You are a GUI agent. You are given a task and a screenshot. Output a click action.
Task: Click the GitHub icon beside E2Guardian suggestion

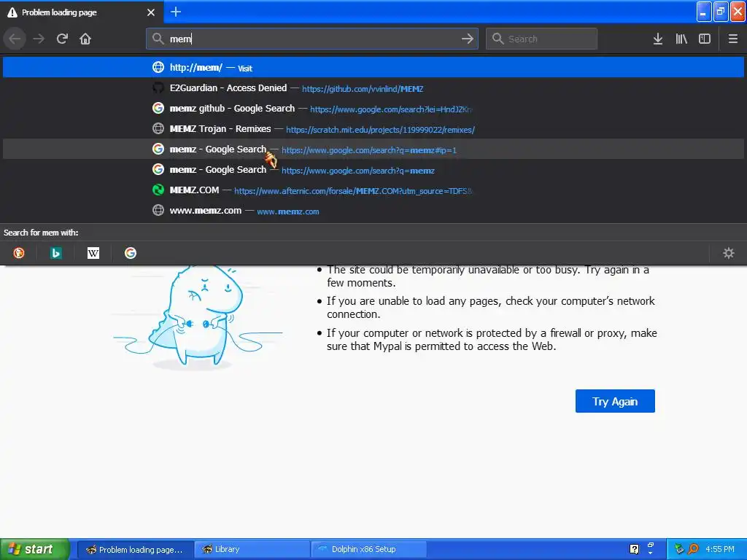158,87
